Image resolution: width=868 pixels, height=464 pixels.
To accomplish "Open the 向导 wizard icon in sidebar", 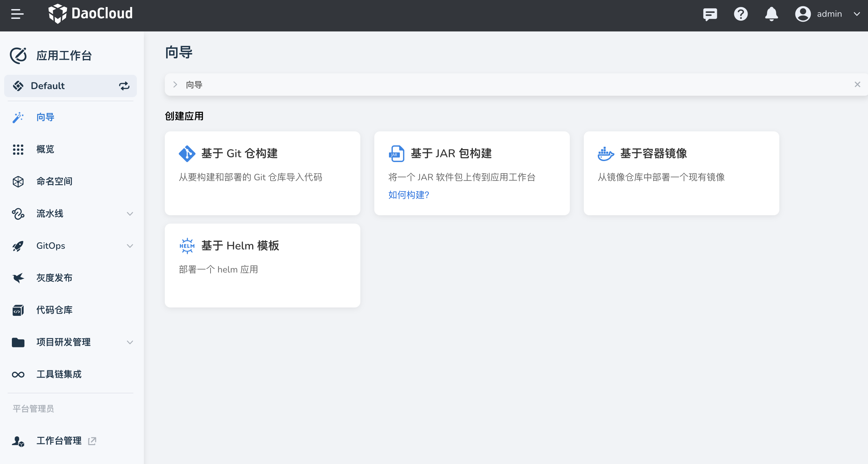I will (x=18, y=117).
